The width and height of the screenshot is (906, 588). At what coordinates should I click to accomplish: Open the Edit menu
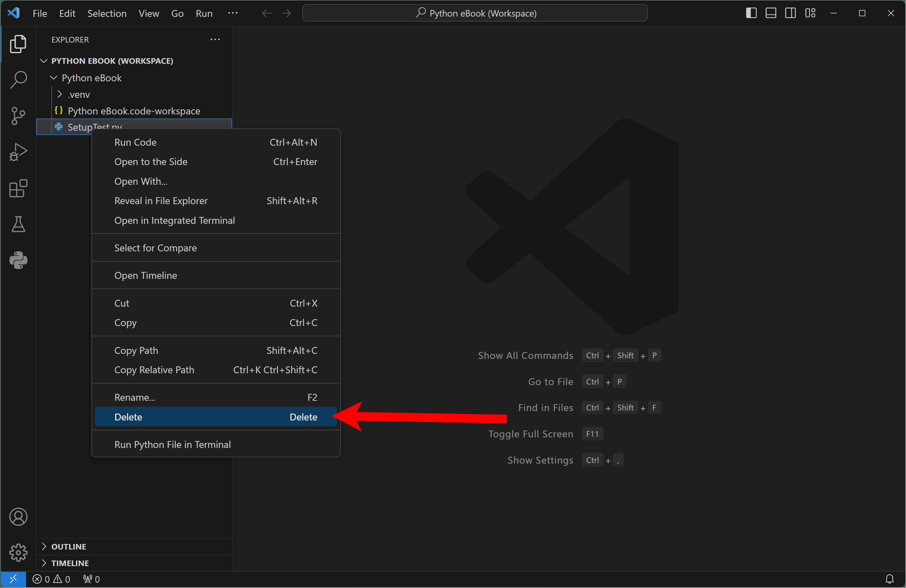(x=67, y=13)
